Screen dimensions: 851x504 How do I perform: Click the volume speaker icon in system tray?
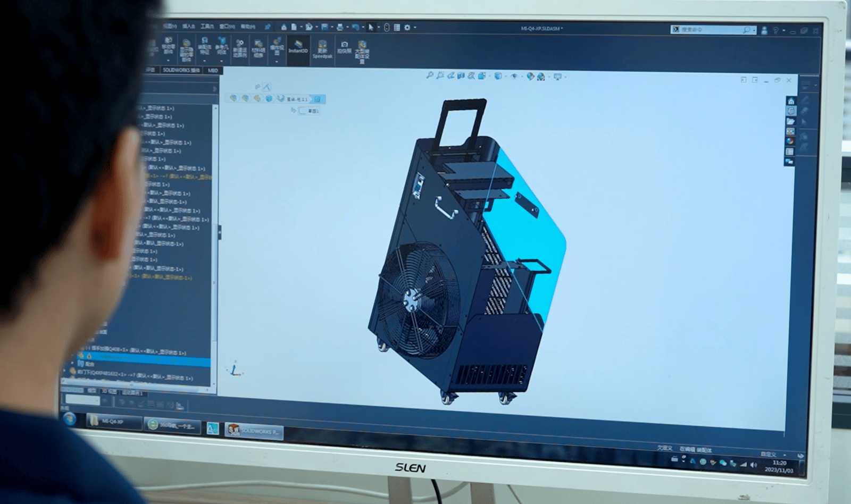[x=753, y=465]
